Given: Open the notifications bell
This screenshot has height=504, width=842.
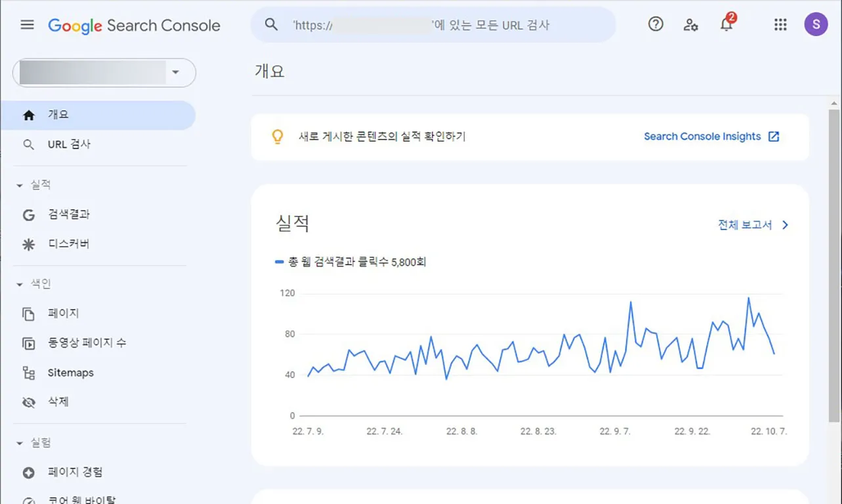Looking at the screenshot, I should click(726, 24).
